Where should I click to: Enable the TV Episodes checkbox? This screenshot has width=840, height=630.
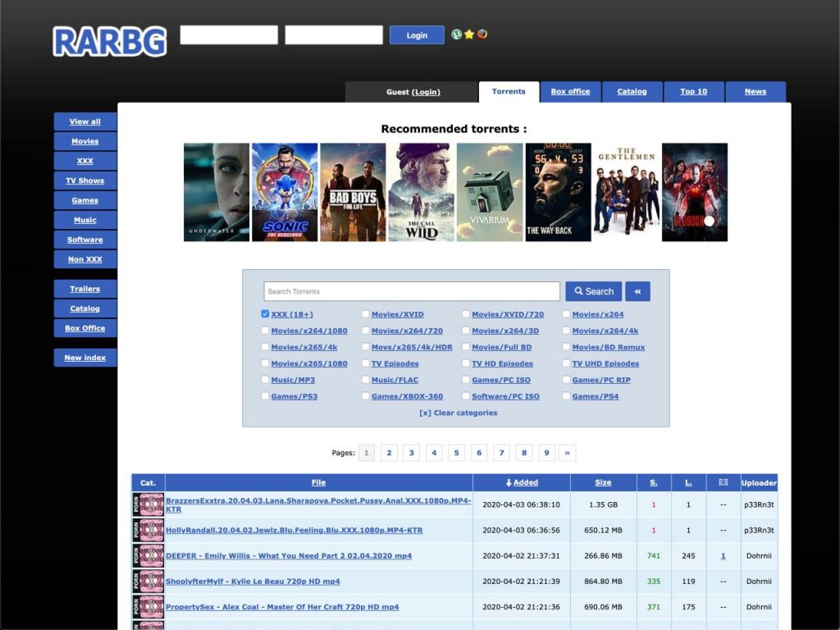(365, 363)
